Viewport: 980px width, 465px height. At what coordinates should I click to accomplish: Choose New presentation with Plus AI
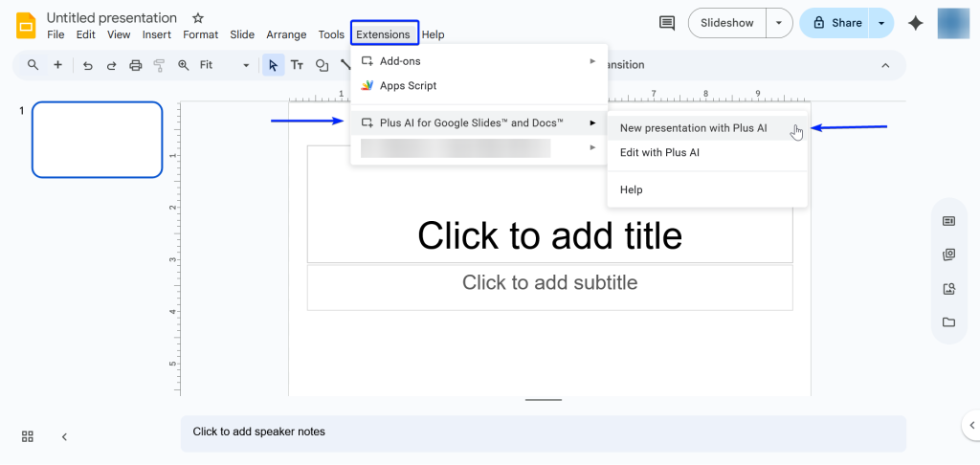693,128
